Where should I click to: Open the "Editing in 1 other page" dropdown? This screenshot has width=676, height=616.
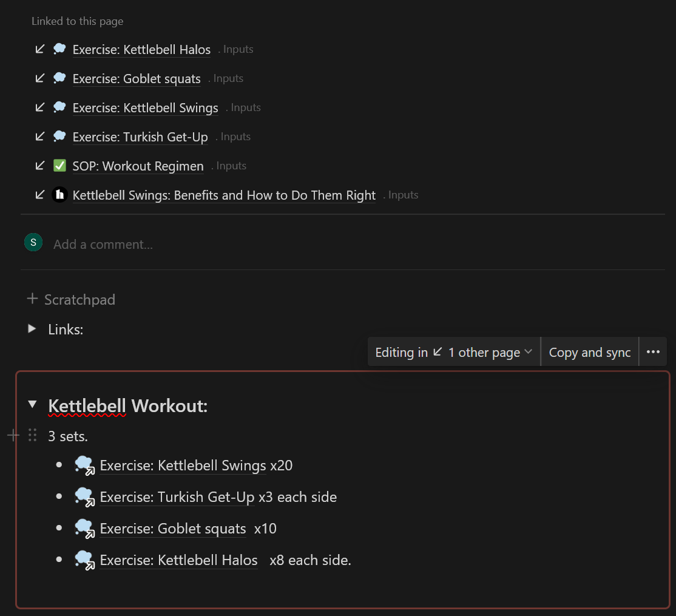[453, 352]
